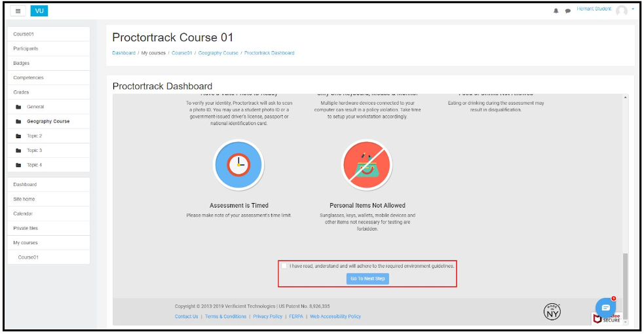Viewport: 644px width, 334px height.
Task: Select the Topic 2 section
Action: [x=48, y=136]
